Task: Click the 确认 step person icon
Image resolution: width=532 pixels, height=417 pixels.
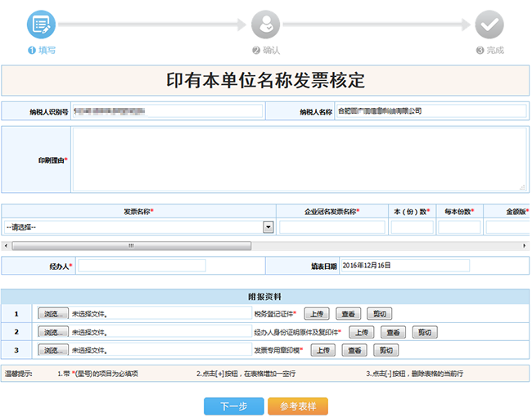Action: [265, 25]
